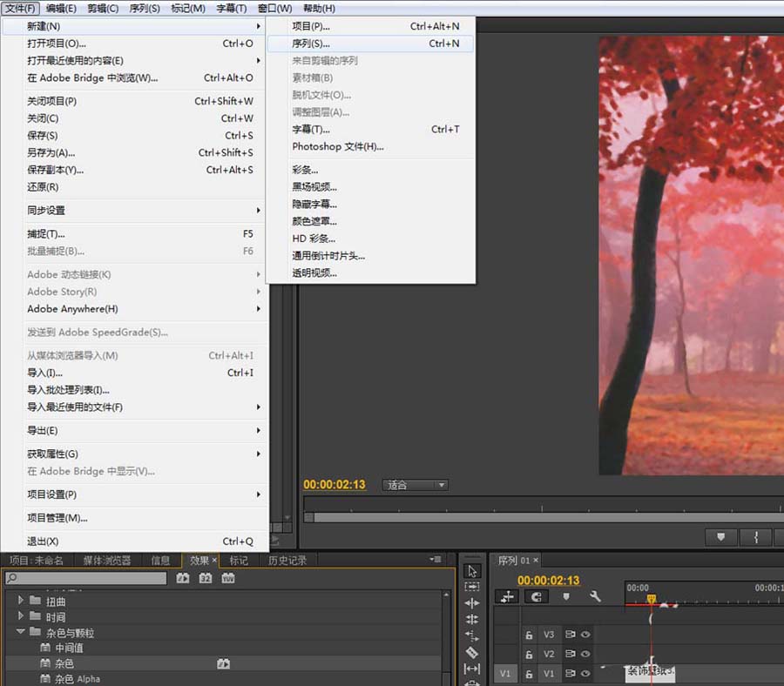Collapse the 杂色与颗粒 effects folder
784x686 pixels.
point(19,629)
